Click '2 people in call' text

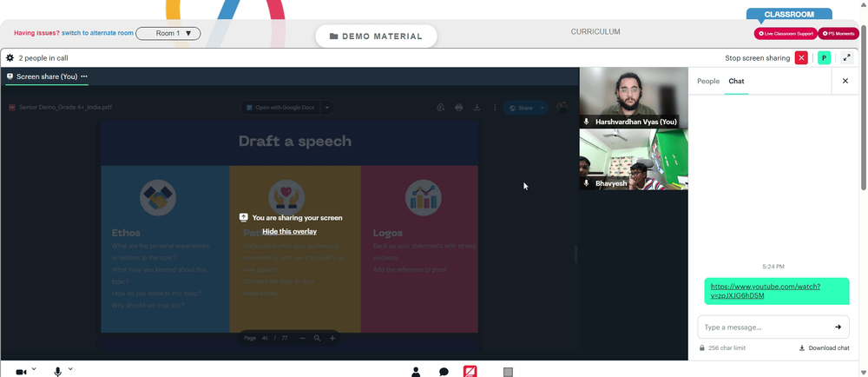[43, 57]
